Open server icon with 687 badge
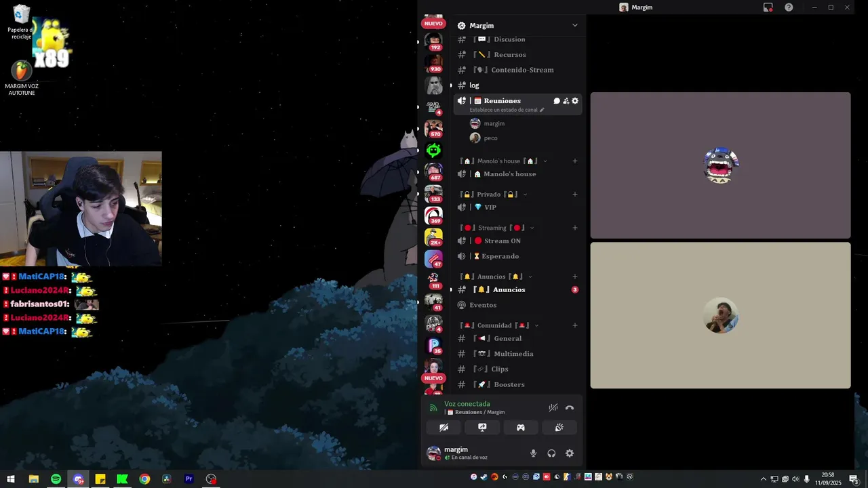868x488 pixels. click(433, 171)
